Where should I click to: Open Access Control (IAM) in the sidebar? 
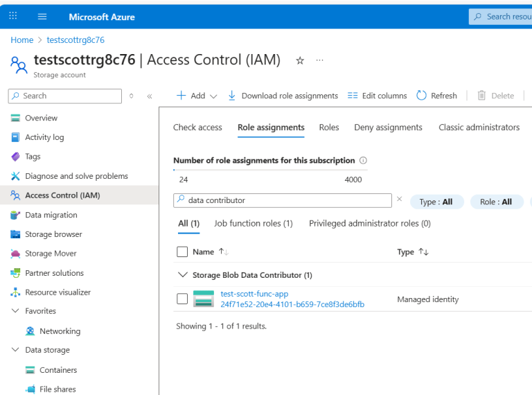click(79, 195)
